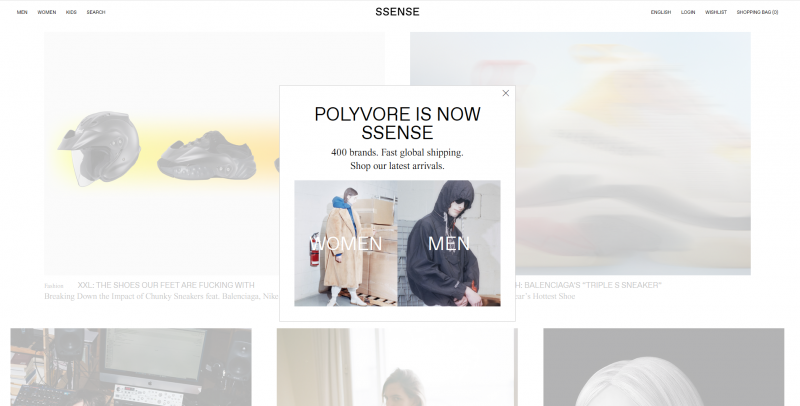The image size is (800, 406).
Task: Open XXL: The Shoes Our Feet article title
Action: (x=166, y=285)
